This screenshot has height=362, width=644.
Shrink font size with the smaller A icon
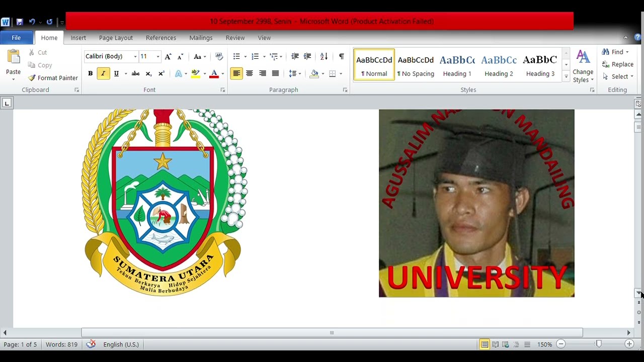click(x=180, y=56)
